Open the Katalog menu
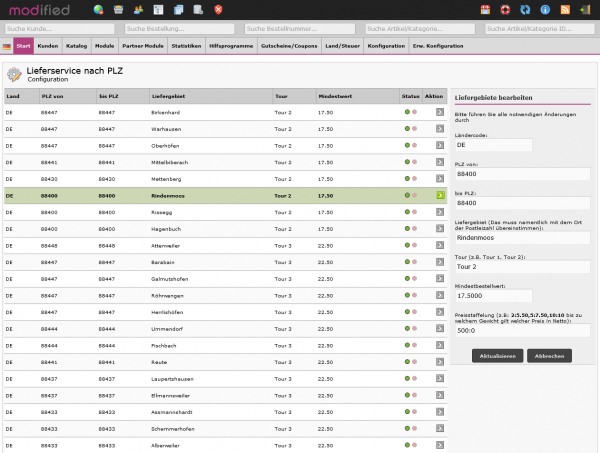The image size is (600, 453). click(77, 47)
